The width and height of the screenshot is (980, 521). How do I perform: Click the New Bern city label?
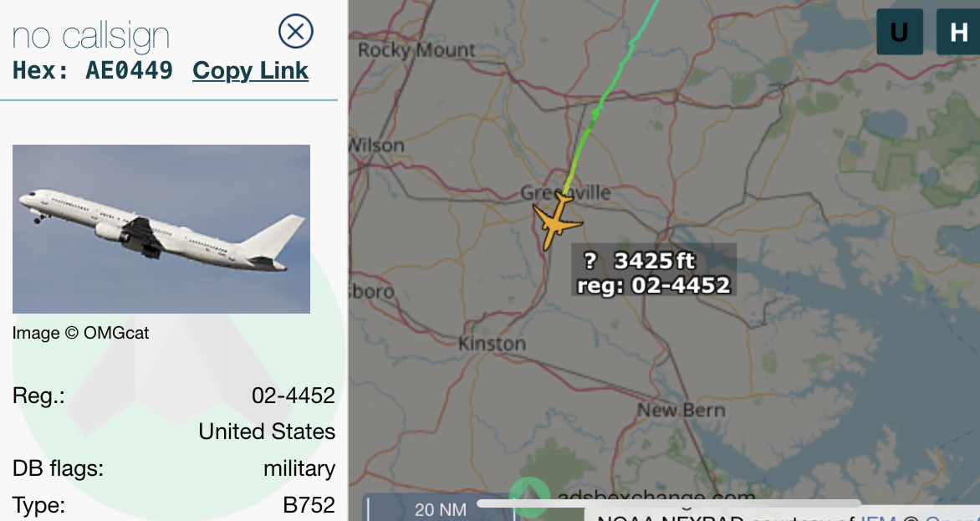(681, 411)
